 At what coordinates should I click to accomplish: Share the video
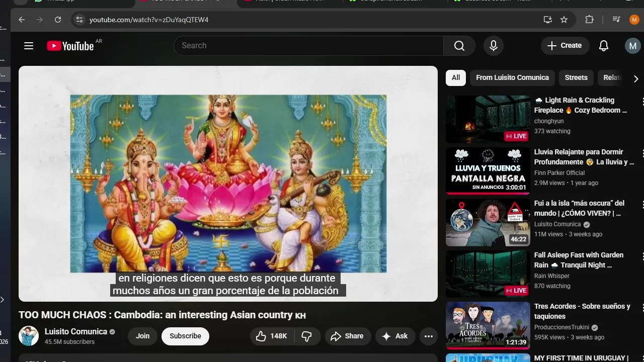pyautogui.click(x=348, y=336)
